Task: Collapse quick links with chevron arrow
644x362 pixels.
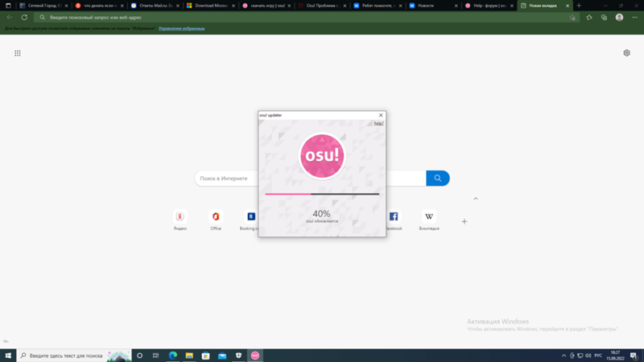Action: [476, 199]
